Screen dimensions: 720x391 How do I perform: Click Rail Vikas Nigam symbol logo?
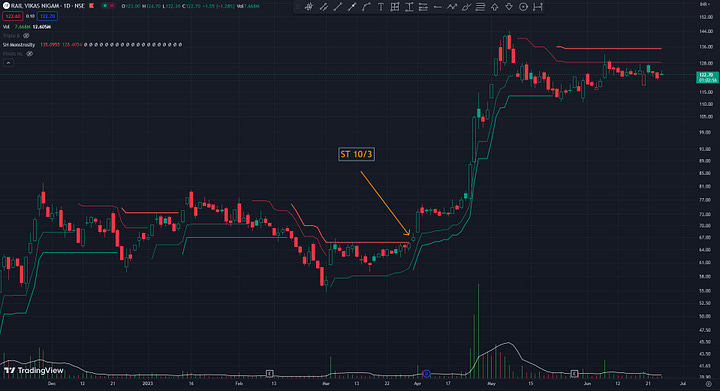pos(6,6)
